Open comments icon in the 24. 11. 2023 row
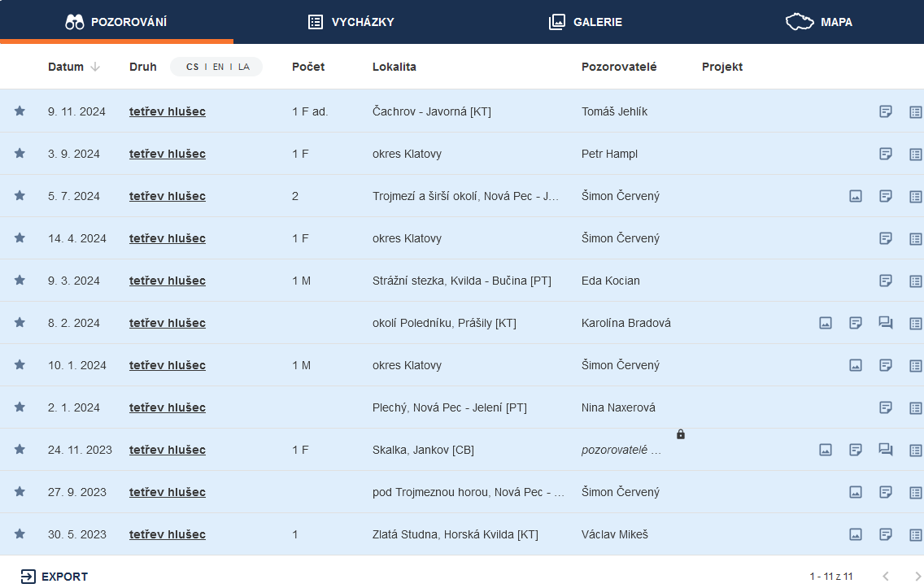 pos(886,450)
